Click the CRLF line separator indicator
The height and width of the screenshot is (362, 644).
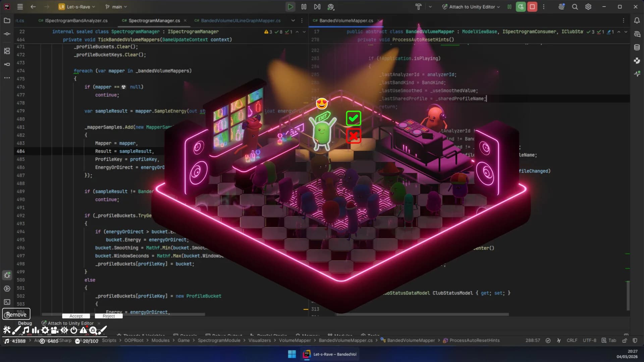tap(572, 340)
